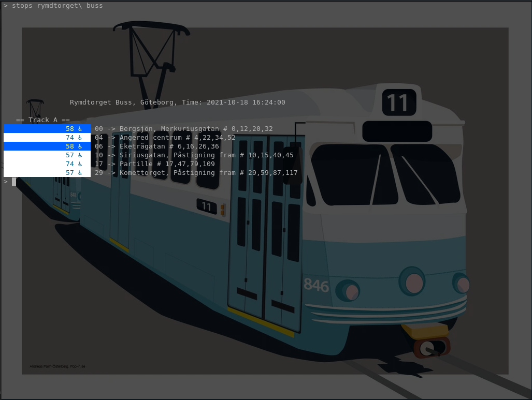Click destination 'Partille'
Viewport: 532px width, 400px height.
click(x=136, y=164)
